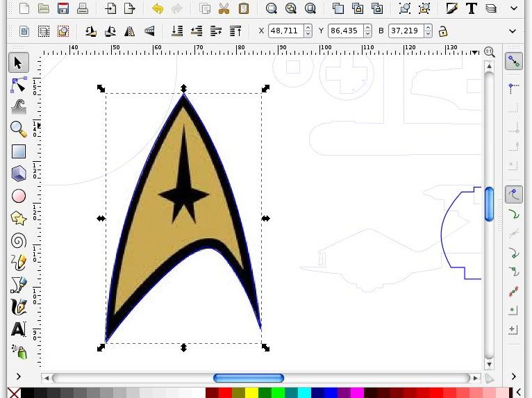532x398 pixels.
Task: Save the document with the floppy icon
Action: (x=63, y=8)
